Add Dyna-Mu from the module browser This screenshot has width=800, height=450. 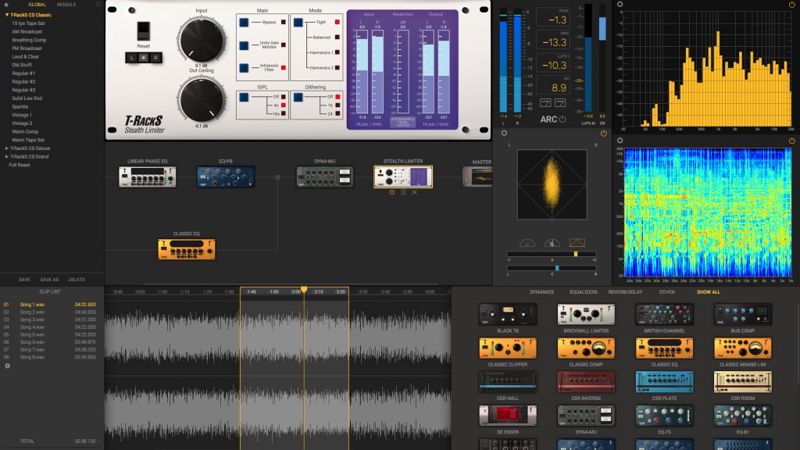click(586, 415)
